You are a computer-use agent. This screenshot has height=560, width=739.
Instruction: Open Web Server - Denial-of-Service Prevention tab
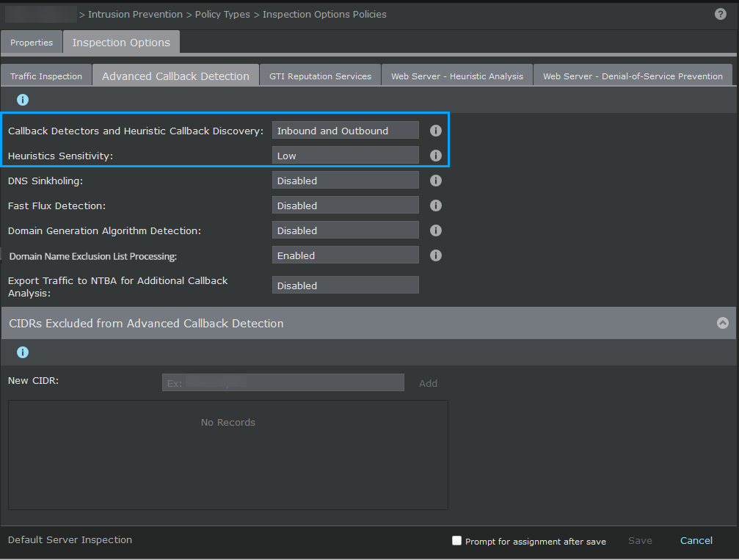pos(633,76)
